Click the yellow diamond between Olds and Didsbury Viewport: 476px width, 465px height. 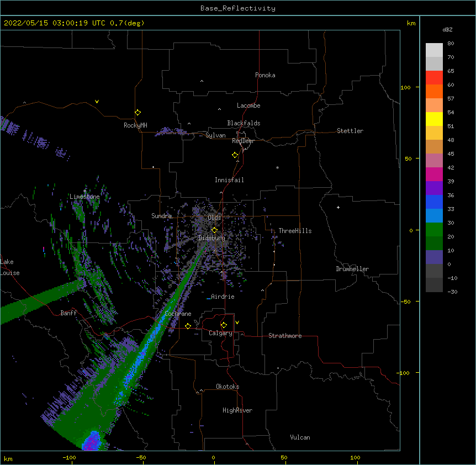pos(214,230)
